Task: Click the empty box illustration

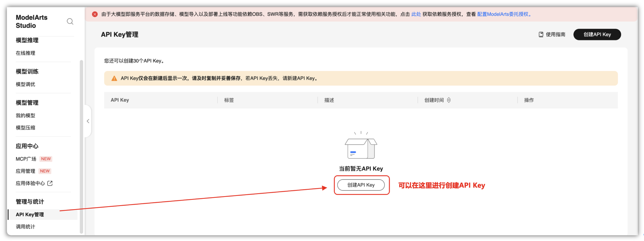Action: click(x=361, y=145)
